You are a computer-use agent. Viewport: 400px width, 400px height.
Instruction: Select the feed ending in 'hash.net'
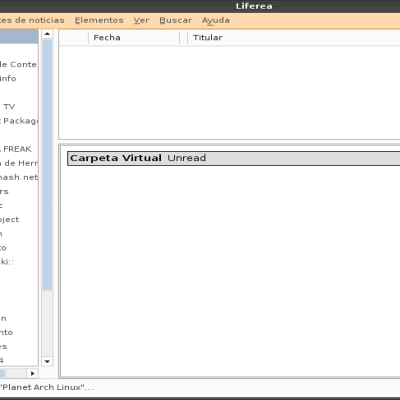tap(19, 177)
